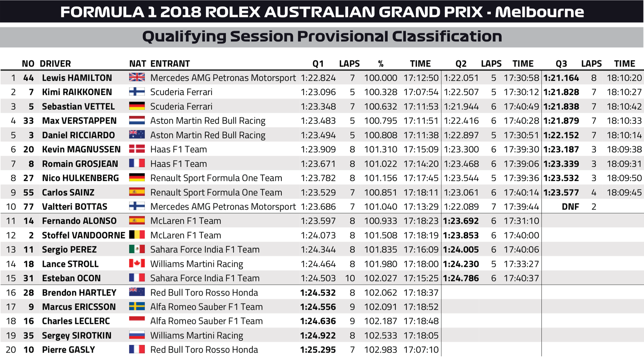This screenshot has width=644, height=359.
Task: Select the Danish flag for Kevin Magnussen
Action: point(137,149)
